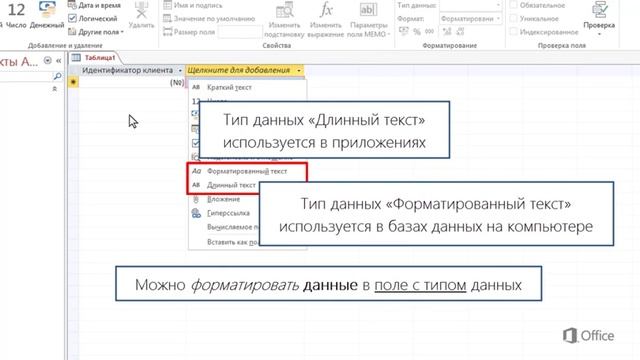Open navigation pane category dropdown arrow
The image size is (640, 360).
pyautogui.click(x=48, y=61)
